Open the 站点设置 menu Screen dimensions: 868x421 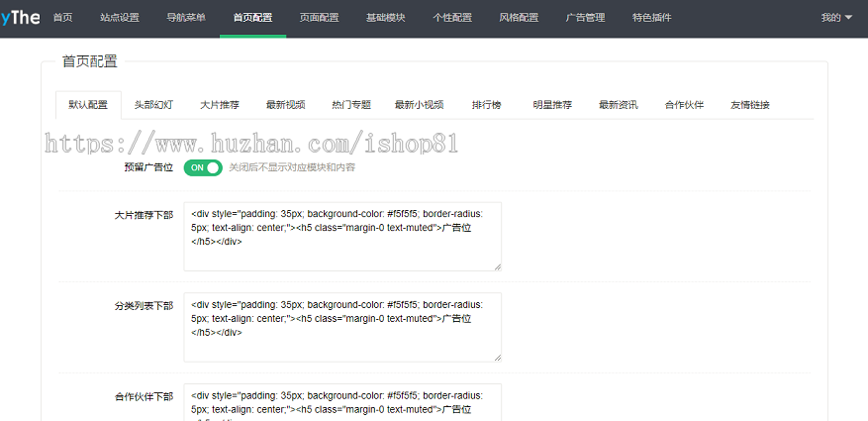click(120, 18)
